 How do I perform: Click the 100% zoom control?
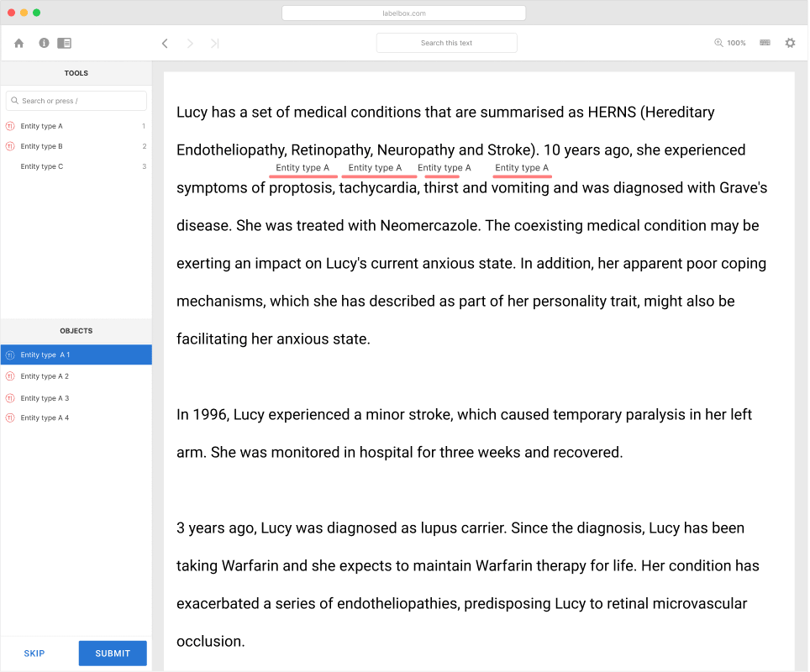click(730, 43)
